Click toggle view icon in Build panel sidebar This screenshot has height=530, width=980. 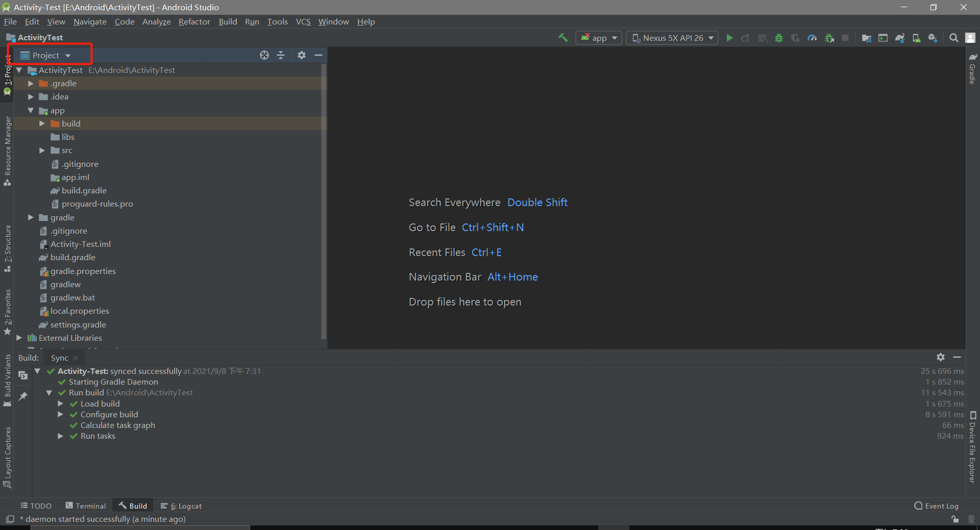tap(23, 375)
